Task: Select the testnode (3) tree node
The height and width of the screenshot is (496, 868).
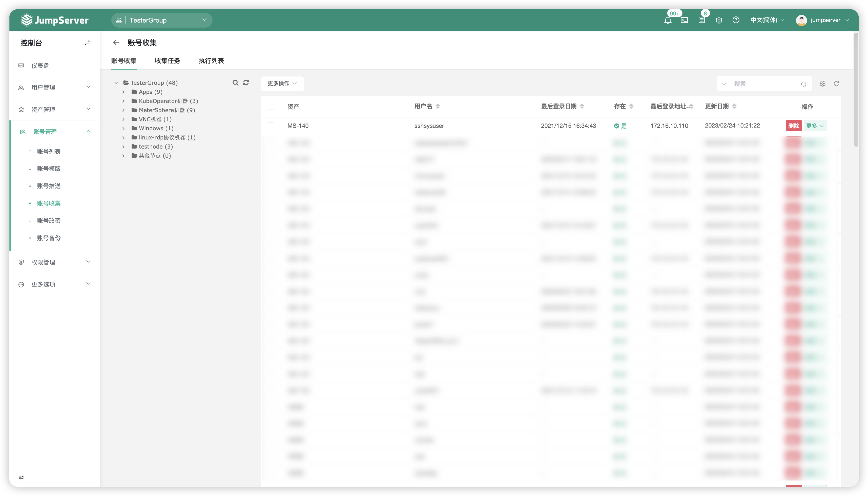Action: pyautogui.click(x=156, y=147)
